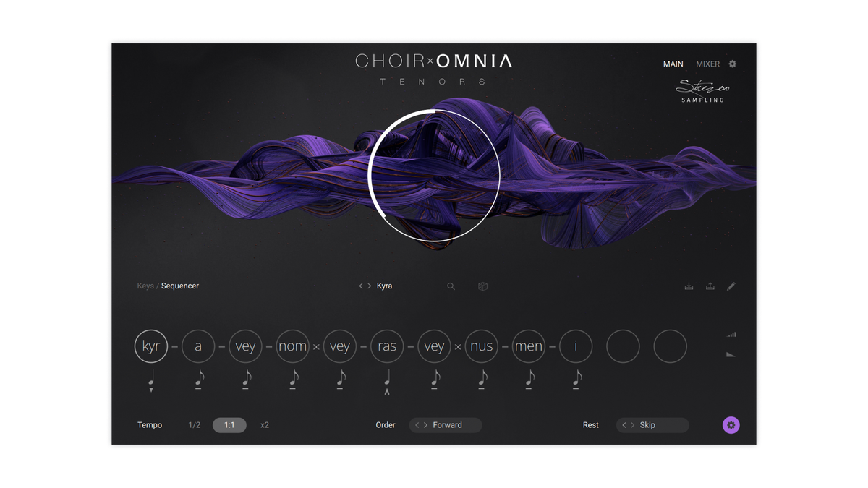Set tempo to x2
Viewport: 868px width, 488px height.
point(265,425)
